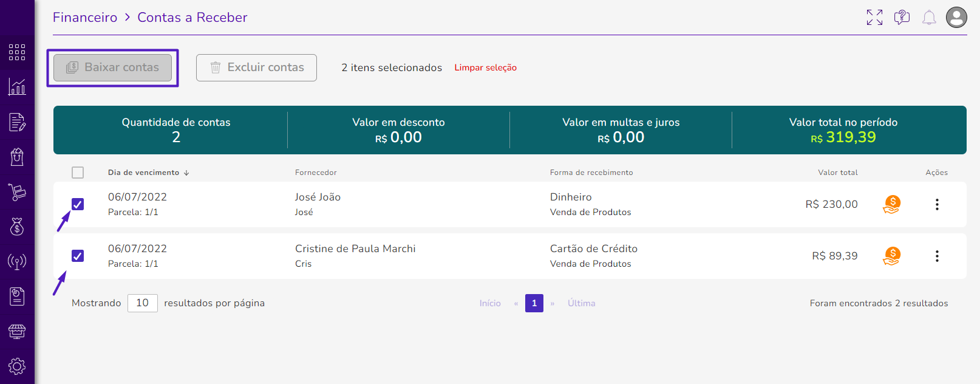Click the results per page field
Viewport: 980px width, 384px height.
pos(143,303)
